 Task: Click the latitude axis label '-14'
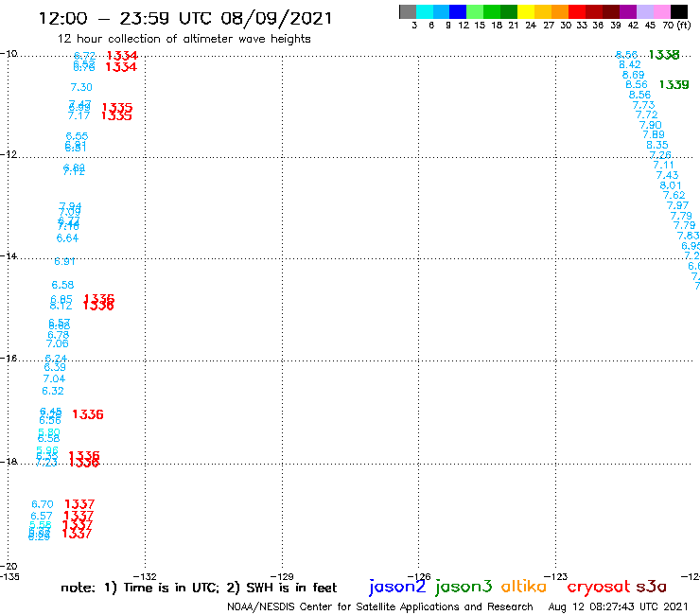click(x=9, y=255)
